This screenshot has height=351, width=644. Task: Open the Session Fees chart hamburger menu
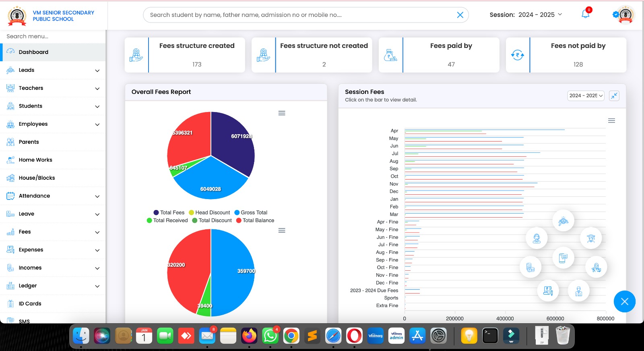611,121
